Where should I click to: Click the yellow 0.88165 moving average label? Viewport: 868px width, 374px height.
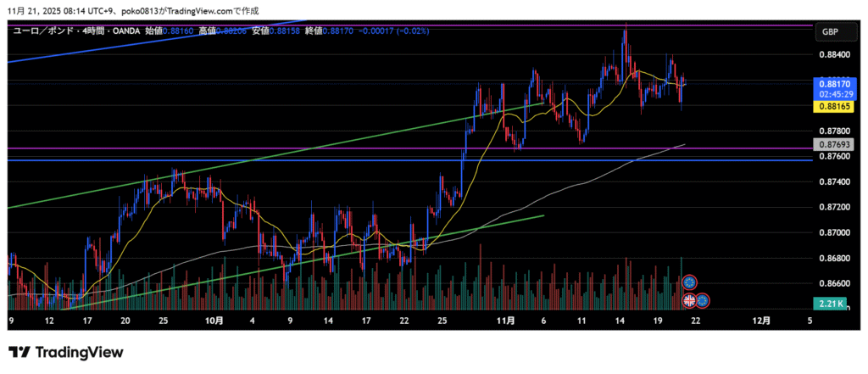point(830,107)
